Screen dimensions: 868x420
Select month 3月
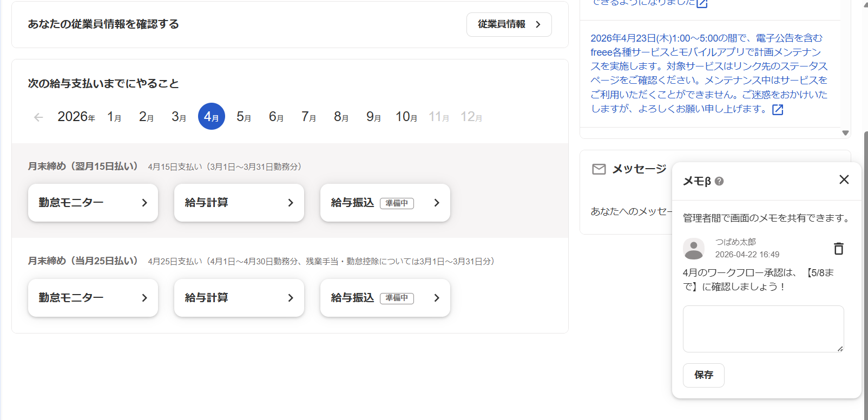point(179,117)
